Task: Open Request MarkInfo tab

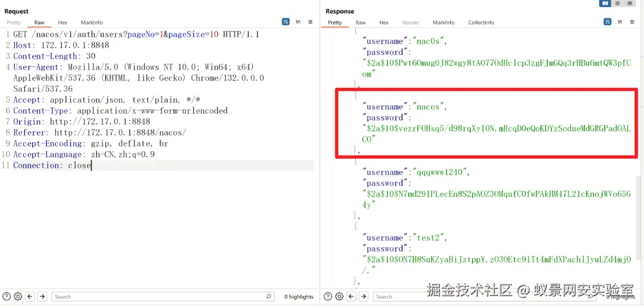Action: coord(91,22)
